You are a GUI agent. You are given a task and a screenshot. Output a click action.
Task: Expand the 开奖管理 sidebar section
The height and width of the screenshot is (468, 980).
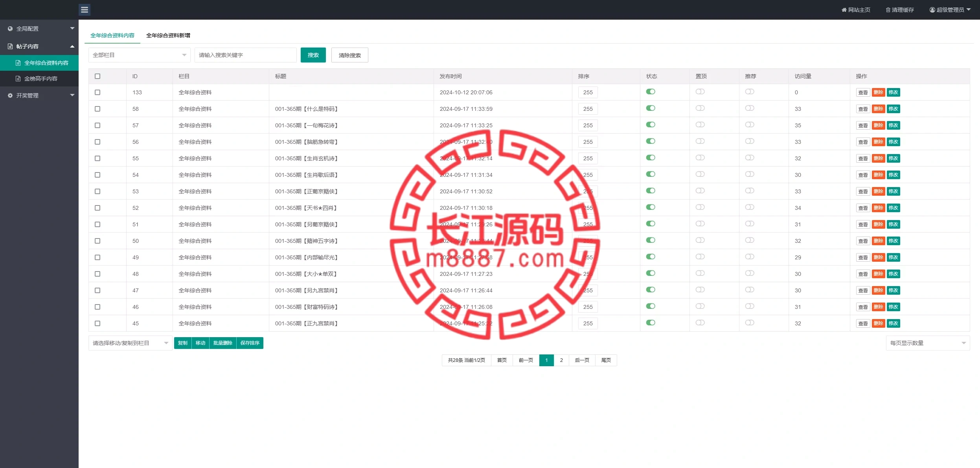tap(39, 95)
